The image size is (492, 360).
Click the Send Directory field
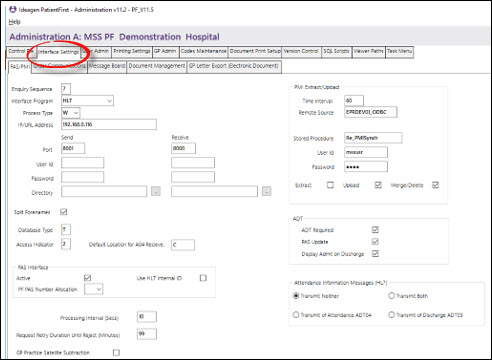(x=104, y=192)
